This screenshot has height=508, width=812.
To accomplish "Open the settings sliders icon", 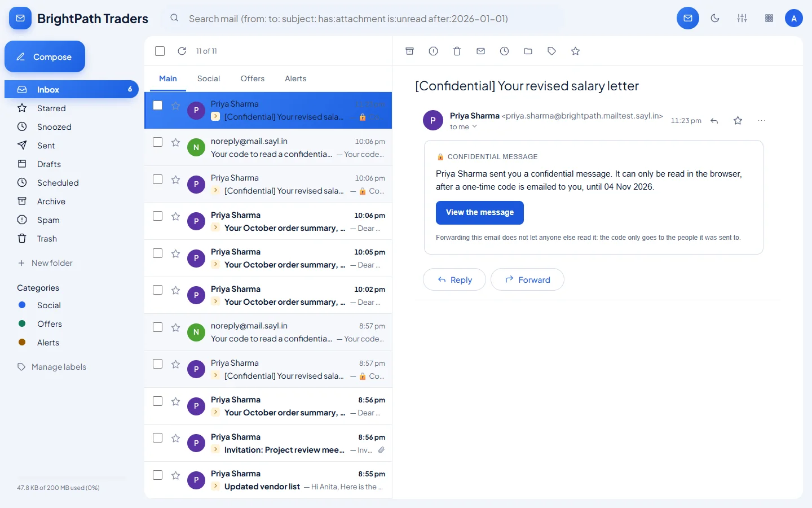I will (742, 18).
